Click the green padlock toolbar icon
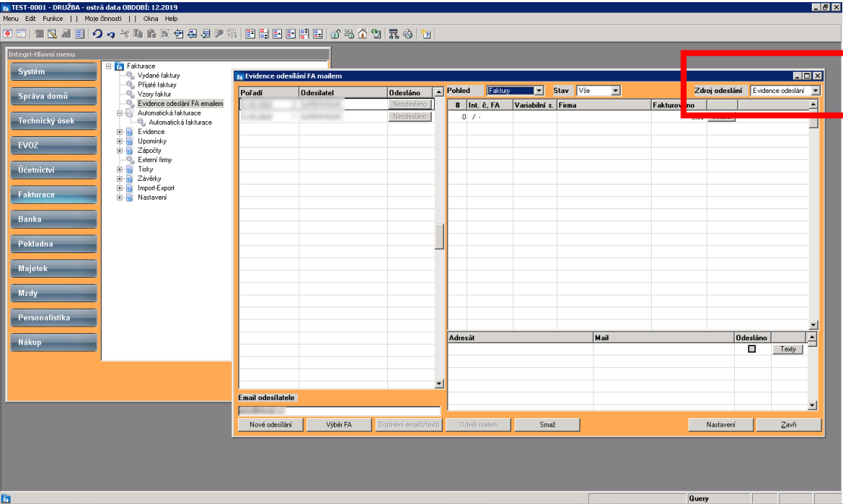 335,34
